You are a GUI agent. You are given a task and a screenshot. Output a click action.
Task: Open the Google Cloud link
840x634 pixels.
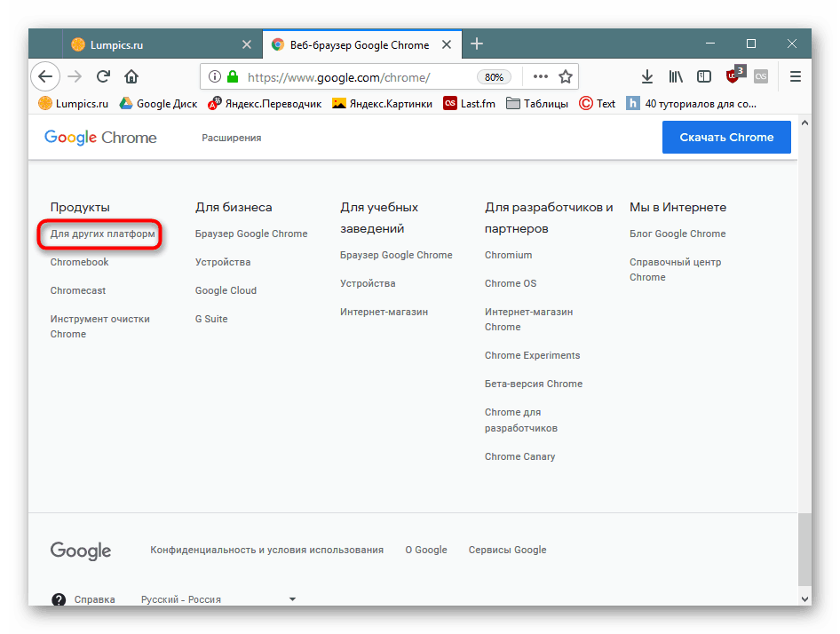[226, 290]
